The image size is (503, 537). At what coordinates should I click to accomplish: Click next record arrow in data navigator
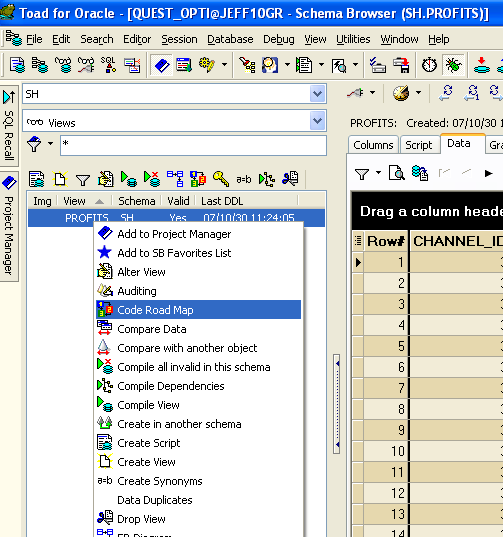pyautogui.click(x=489, y=173)
